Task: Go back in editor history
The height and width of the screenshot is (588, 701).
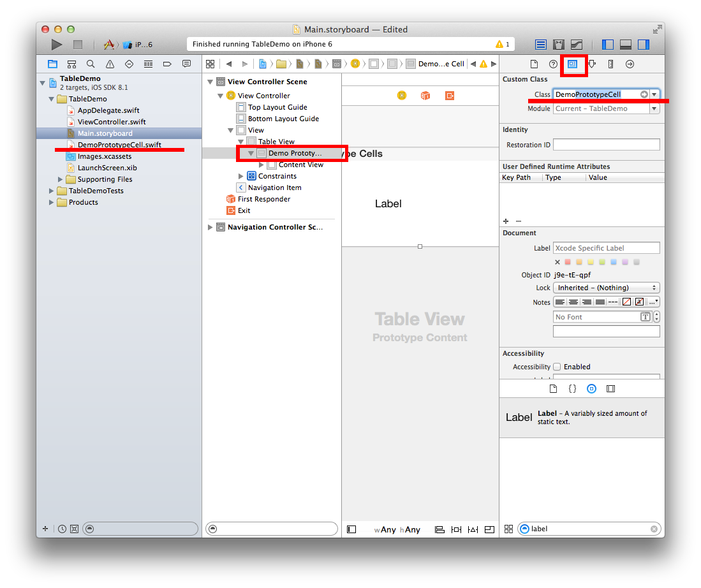Action: [x=229, y=64]
